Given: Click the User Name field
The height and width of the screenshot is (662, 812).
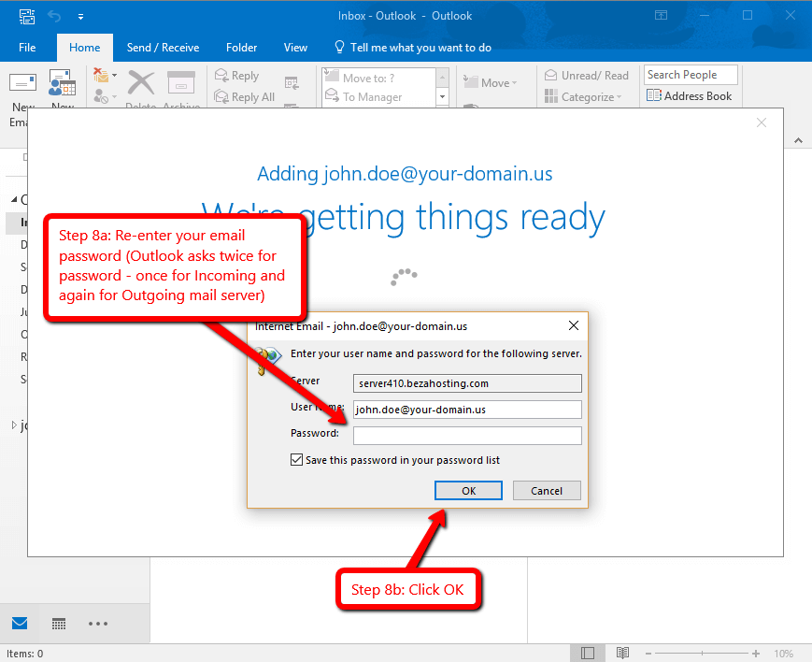Looking at the screenshot, I should pos(467,410).
